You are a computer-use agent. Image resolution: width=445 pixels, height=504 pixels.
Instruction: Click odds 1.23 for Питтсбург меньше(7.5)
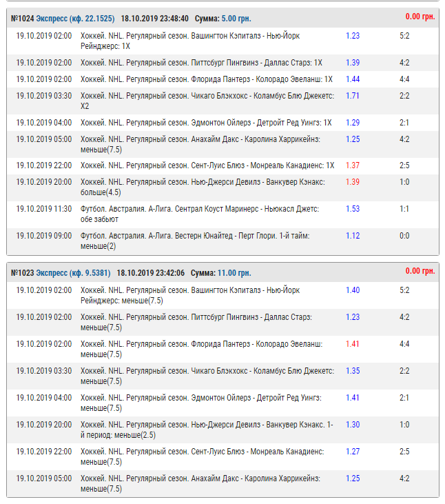[x=353, y=317]
